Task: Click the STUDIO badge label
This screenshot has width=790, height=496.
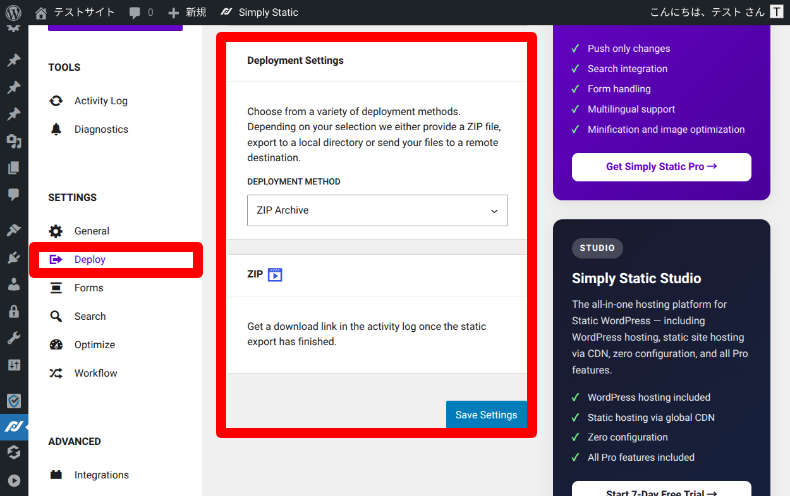Action: click(x=597, y=248)
